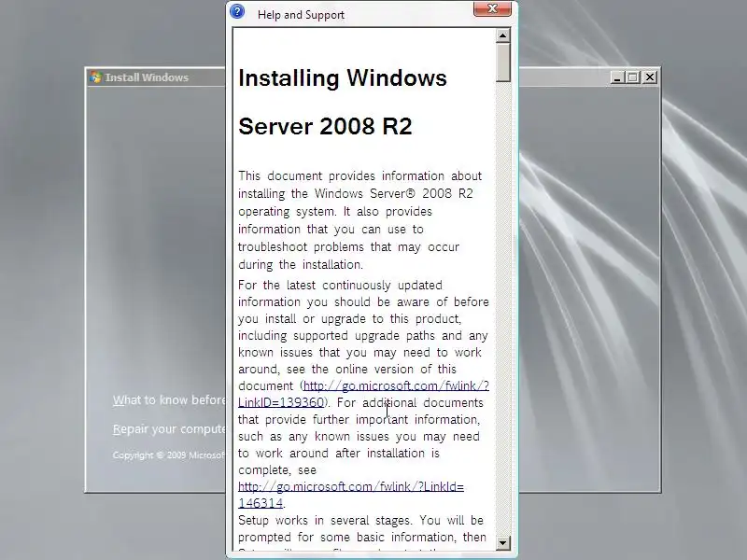The width and height of the screenshot is (747, 560).
Task: Close the Install Windows window
Action: click(650, 77)
